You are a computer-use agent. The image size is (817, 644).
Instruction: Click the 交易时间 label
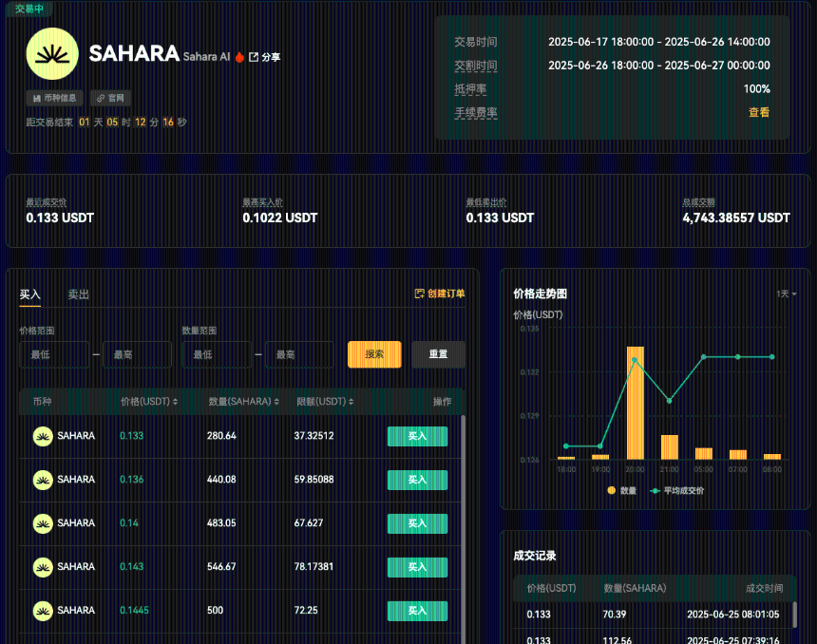coord(476,42)
